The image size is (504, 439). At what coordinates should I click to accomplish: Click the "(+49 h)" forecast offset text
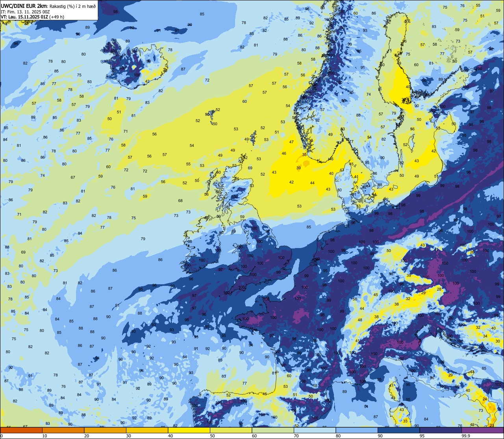click(x=56, y=17)
